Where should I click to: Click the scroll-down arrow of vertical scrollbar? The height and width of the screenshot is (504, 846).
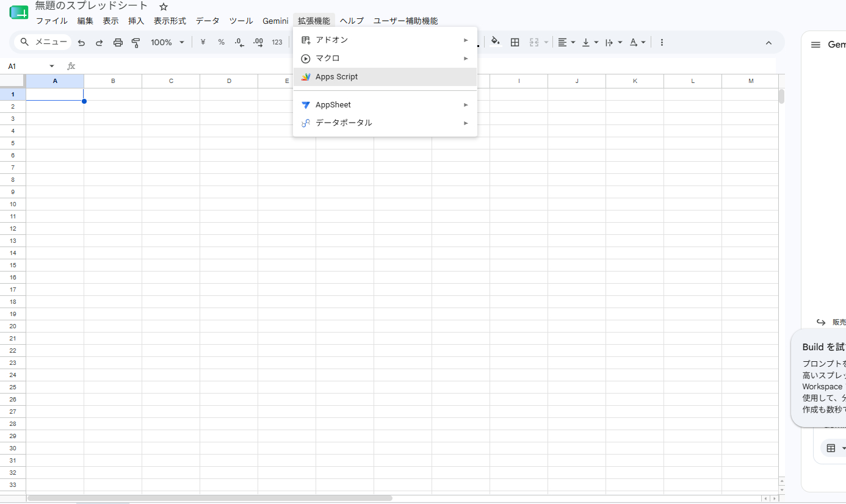(x=781, y=489)
